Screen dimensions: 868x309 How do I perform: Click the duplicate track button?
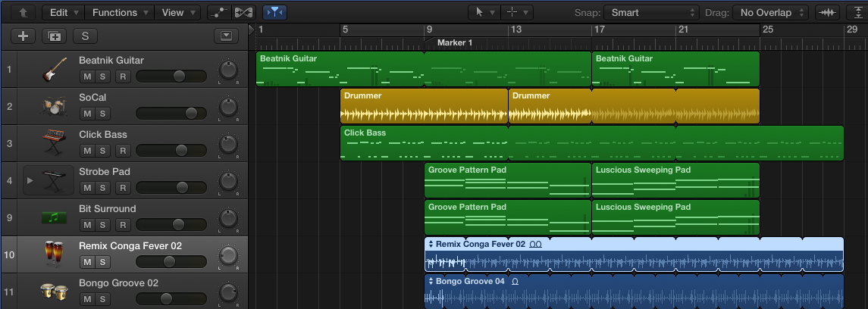pyautogui.click(x=55, y=36)
